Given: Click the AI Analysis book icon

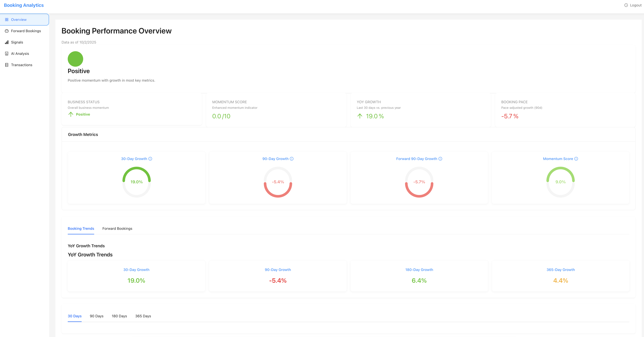Looking at the screenshot, I should click(x=7, y=53).
